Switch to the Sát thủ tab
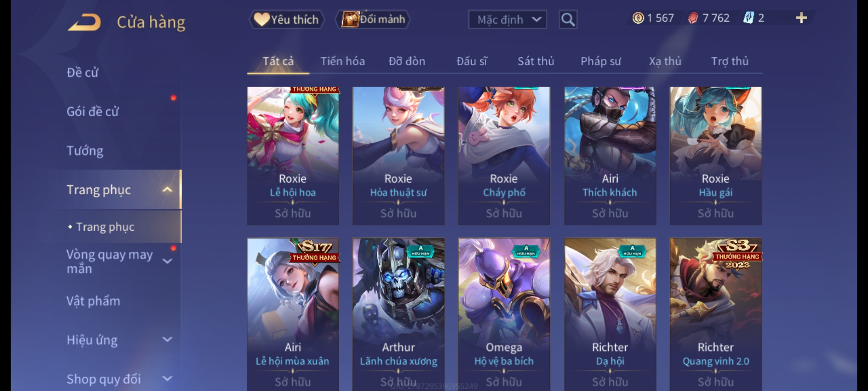Image resolution: width=868 pixels, height=391 pixels. click(x=536, y=61)
